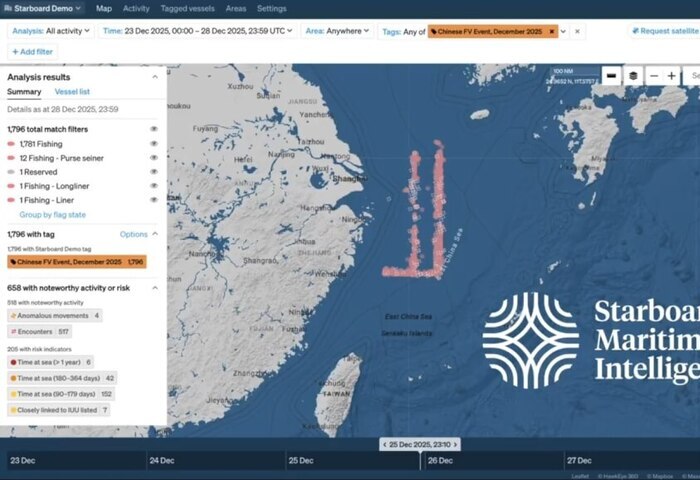Toggle visibility of the Reserved vessel
700x480 pixels.
[x=153, y=172]
